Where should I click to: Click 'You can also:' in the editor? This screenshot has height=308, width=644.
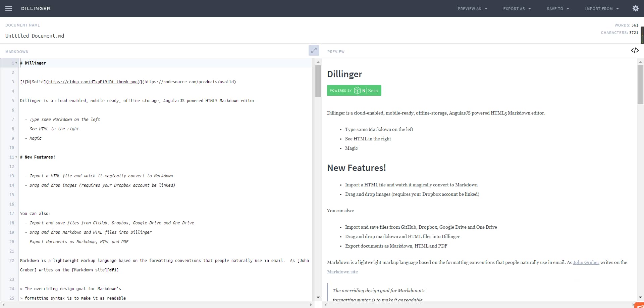(35, 214)
